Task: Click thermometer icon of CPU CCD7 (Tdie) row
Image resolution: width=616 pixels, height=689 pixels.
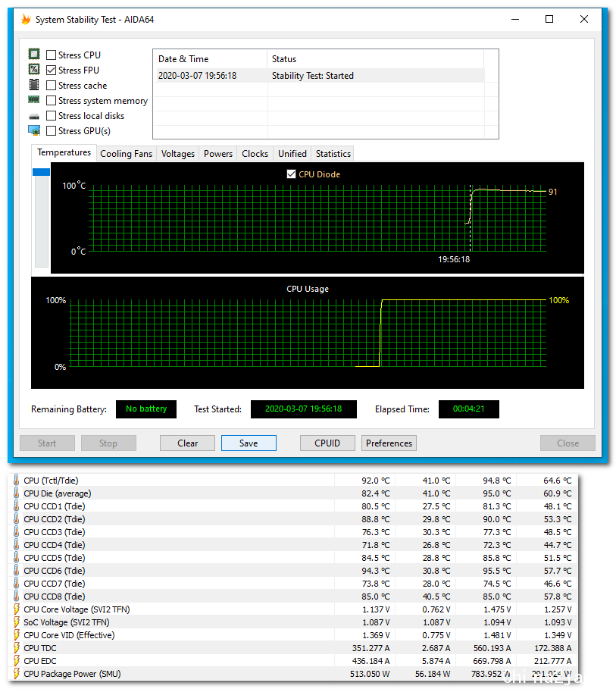Action: click(x=16, y=583)
